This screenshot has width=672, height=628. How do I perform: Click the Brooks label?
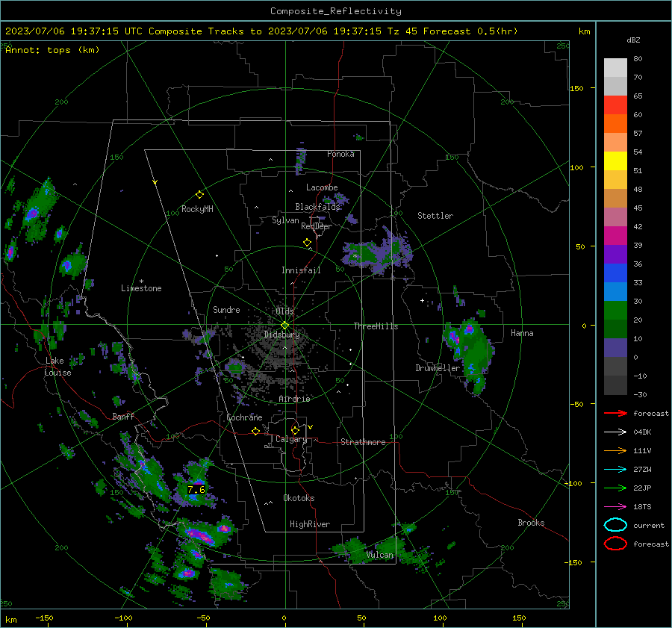[531, 523]
